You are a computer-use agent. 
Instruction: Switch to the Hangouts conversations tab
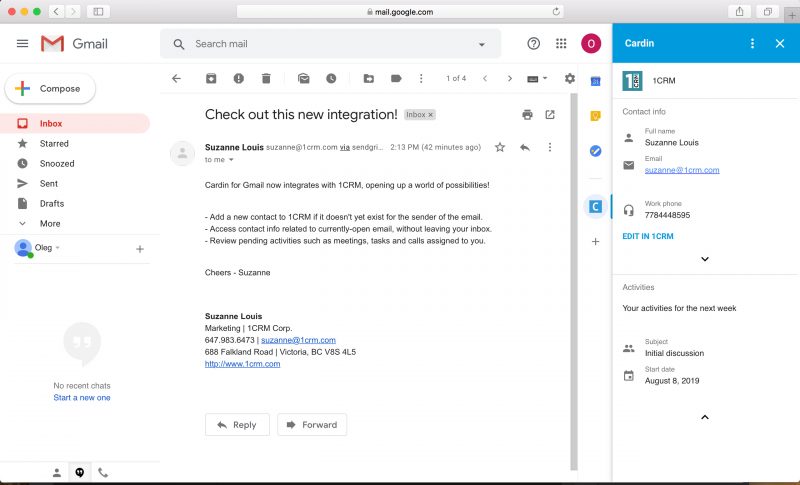pos(80,473)
